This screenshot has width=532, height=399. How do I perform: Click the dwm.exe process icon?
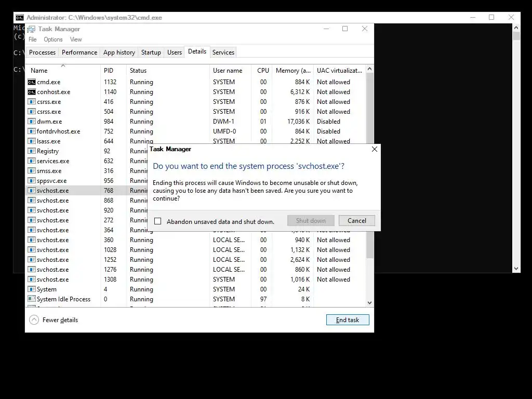[32, 122]
